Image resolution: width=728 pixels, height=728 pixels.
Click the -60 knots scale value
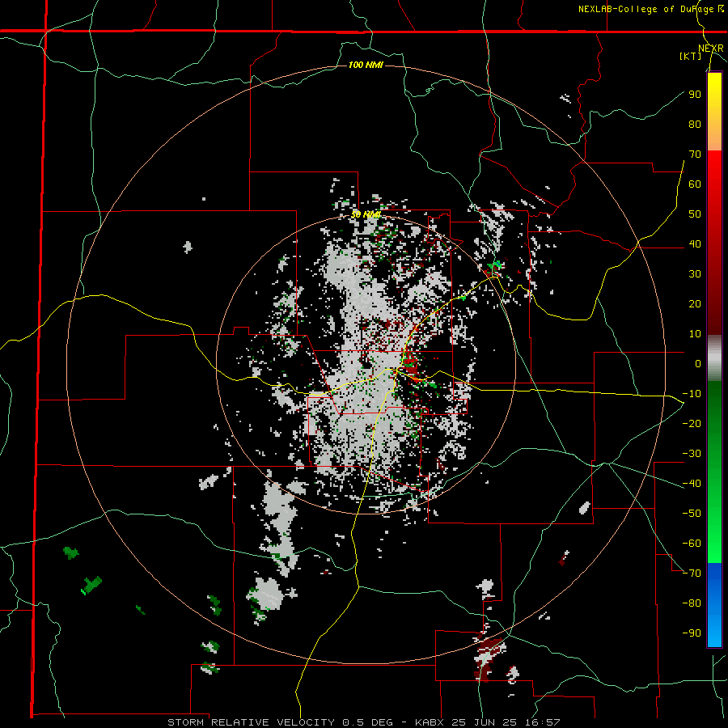pyautogui.click(x=692, y=544)
